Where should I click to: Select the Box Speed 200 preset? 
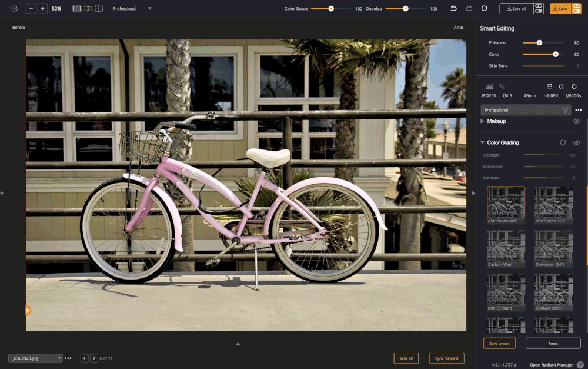point(553,205)
